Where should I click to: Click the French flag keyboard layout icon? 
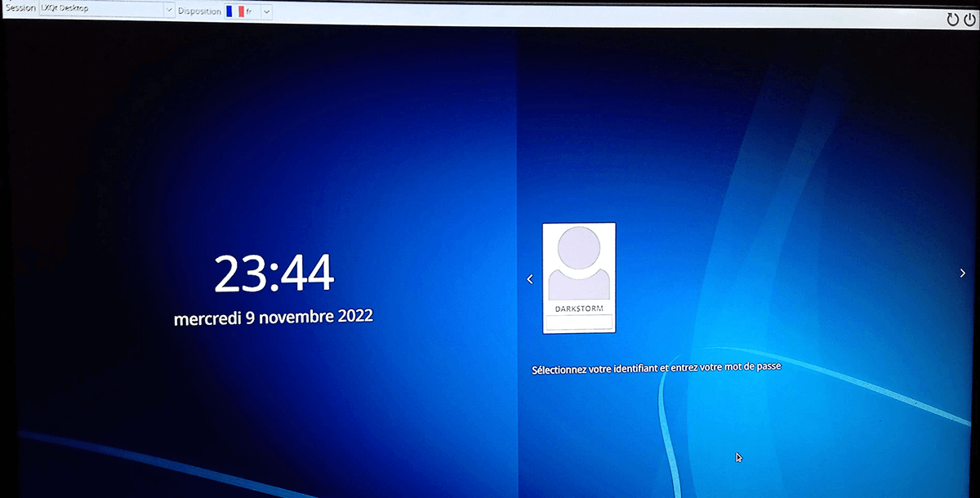[235, 11]
